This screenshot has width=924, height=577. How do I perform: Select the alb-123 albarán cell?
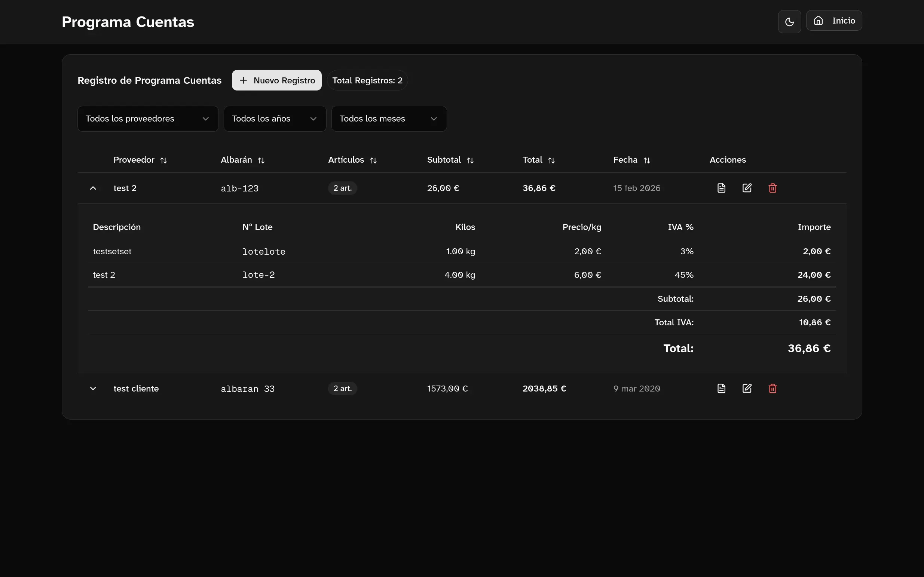(240, 188)
